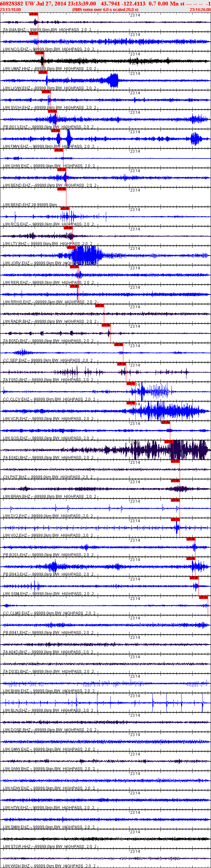The width and height of the screenshot is (211, 868).
Task: Click the UW JORV EHZ station label
Action: coord(49,264)
